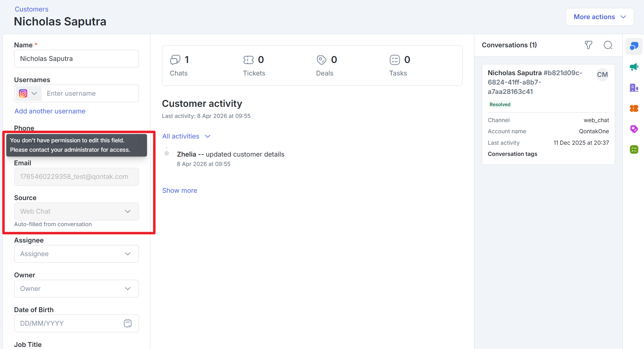The height and width of the screenshot is (349, 644).
Task: Expand the All activities filter
Action: pos(186,136)
